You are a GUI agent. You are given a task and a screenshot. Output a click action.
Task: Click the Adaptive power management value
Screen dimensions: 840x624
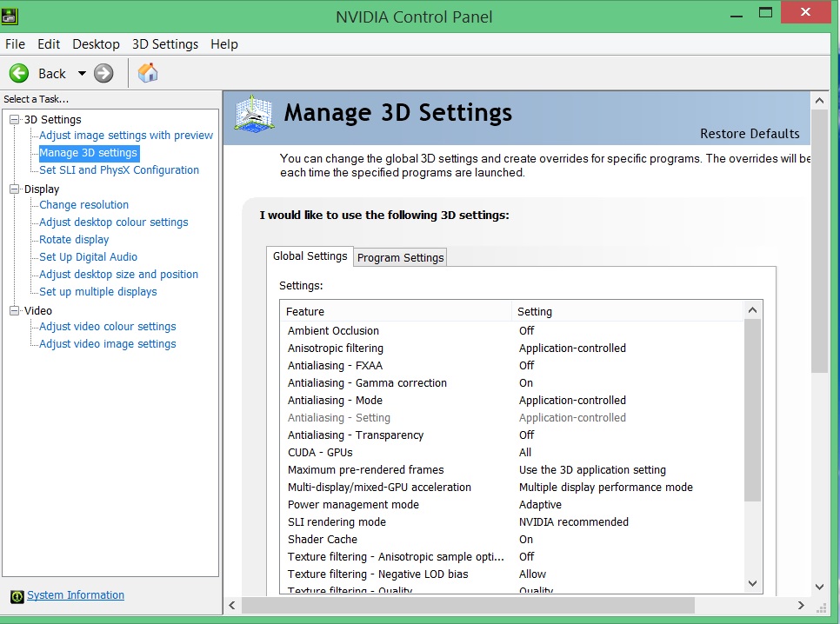[540, 505]
